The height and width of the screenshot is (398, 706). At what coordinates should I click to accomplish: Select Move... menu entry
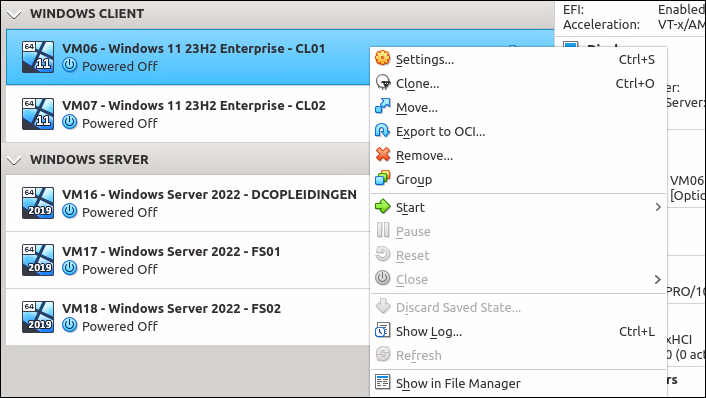(x=518, y=107)
